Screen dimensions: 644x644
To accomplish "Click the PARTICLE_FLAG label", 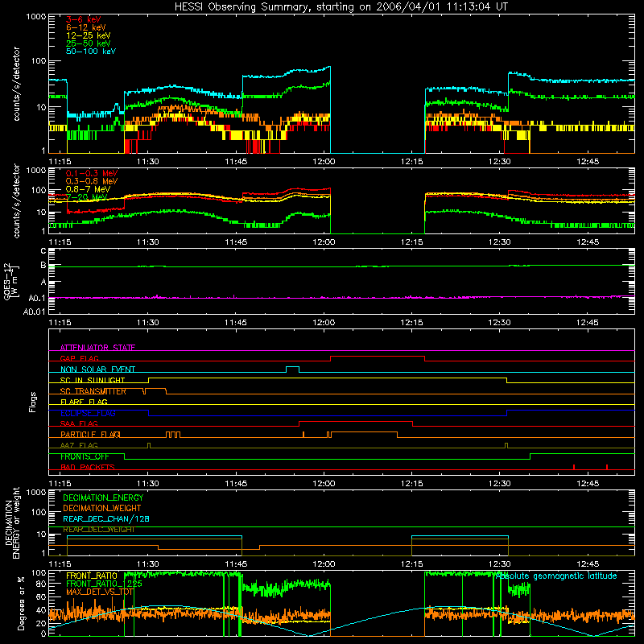I will (x=90, y=435).
